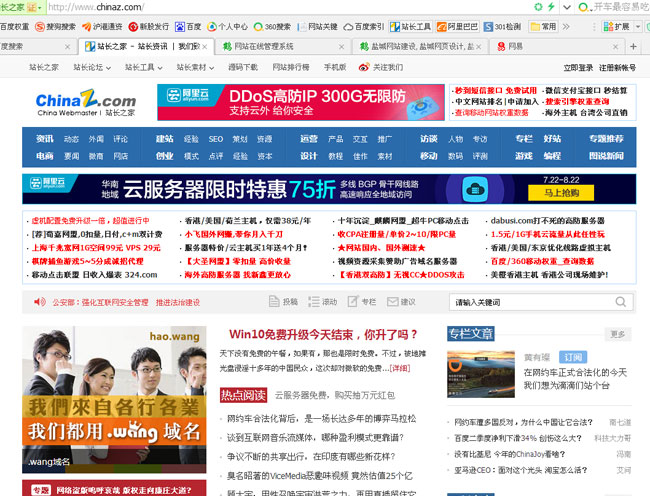
Task: Click the red 详细 link
Action: coord(400,368)
